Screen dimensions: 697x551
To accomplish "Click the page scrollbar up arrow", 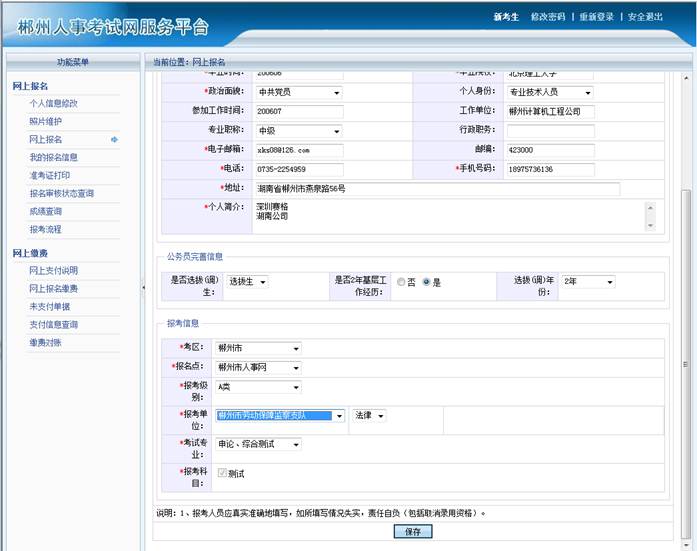I will pos(686,78).
